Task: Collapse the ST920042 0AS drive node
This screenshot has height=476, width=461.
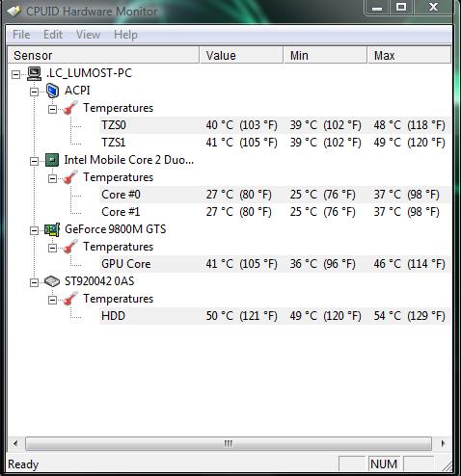Action: (34, 282)
